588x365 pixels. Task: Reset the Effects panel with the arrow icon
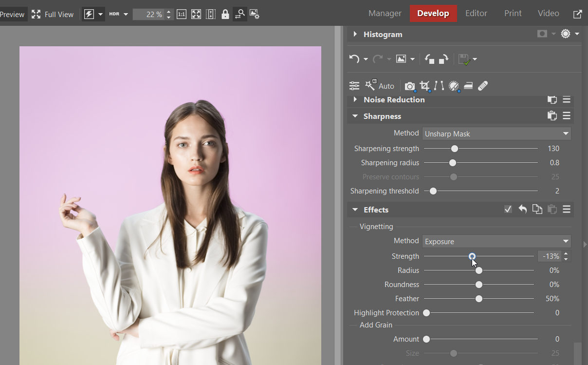pyautogui.click(x=522, y=210)
